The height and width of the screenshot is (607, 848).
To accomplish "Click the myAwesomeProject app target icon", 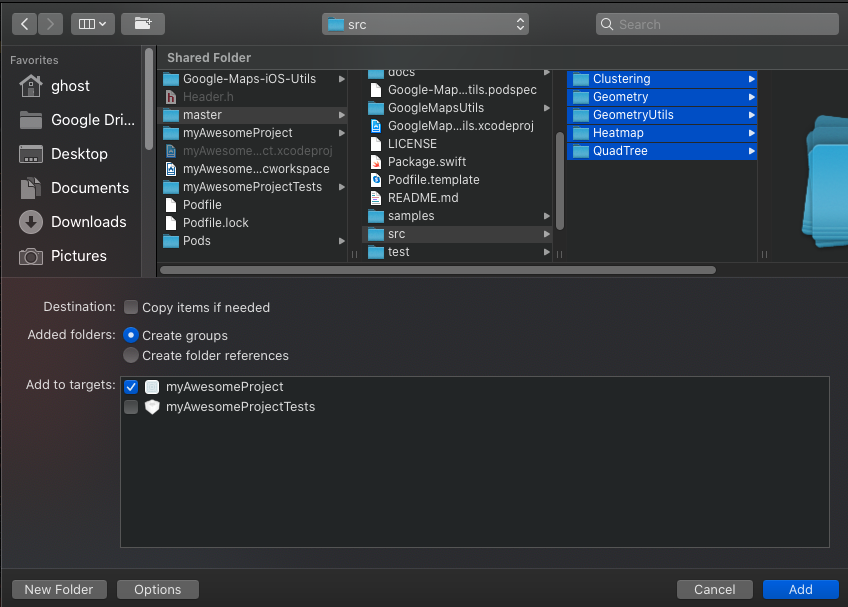I will [152, 387].
